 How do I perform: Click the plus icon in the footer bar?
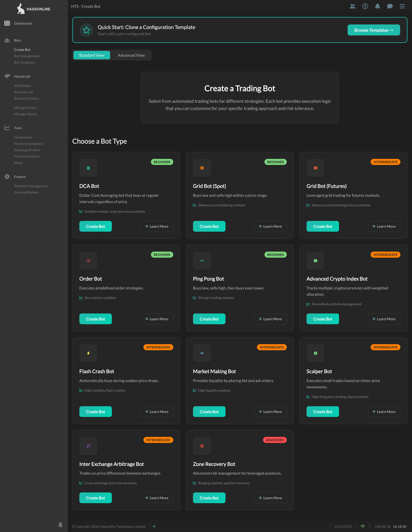tap(154, 526)
